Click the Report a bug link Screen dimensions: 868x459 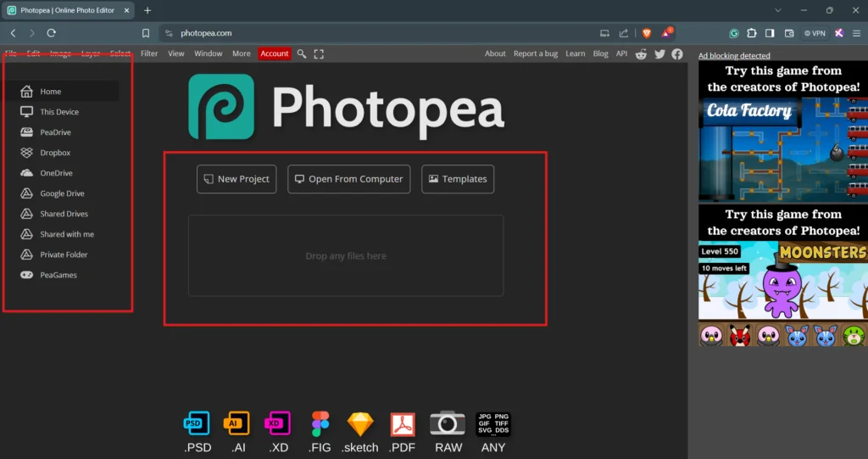point(536,53)
